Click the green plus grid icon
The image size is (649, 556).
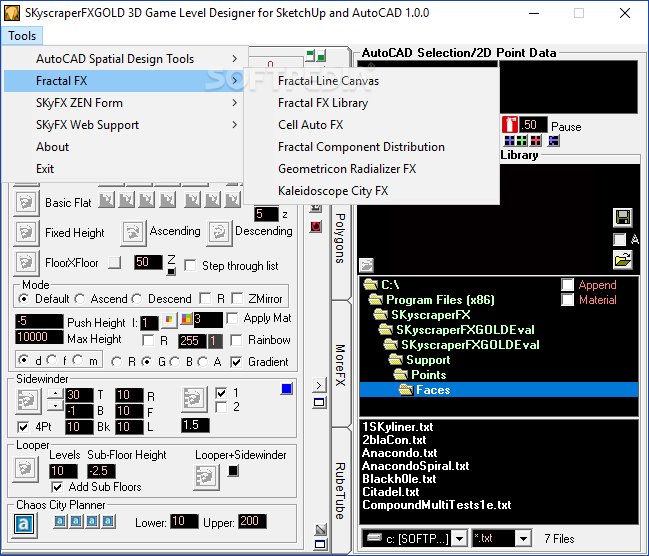coord(522,141)
